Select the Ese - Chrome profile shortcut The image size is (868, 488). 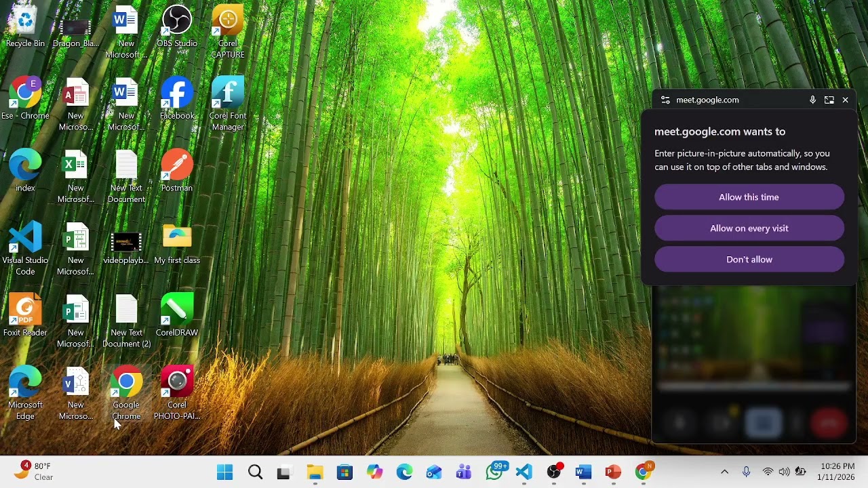coord(25,99)
